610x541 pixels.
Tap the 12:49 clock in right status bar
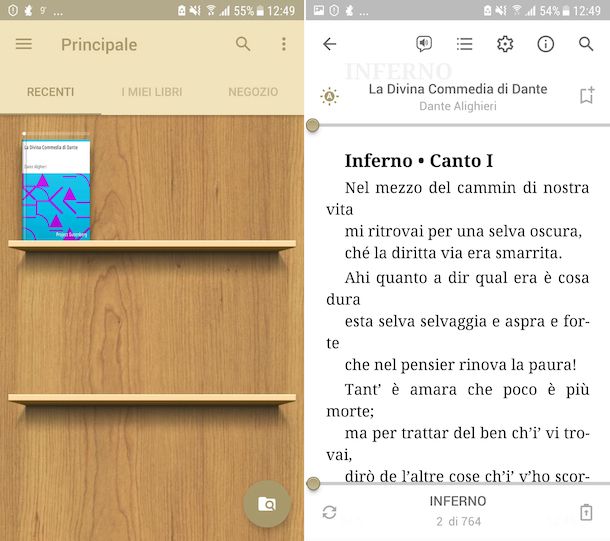587,11
